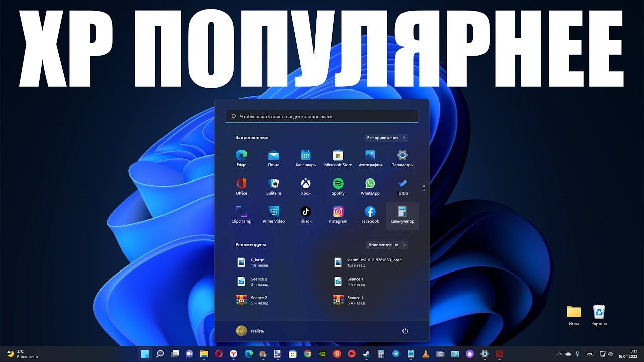This screenshot has height=362, width=644.
Task: Open Notepad from the taskbar
Action: click(411, 354)
